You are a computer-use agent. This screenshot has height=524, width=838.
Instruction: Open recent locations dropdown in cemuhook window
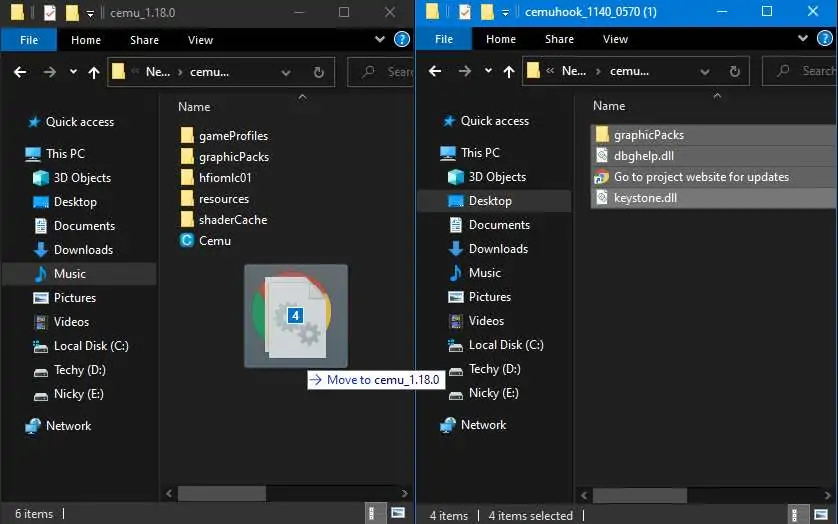click(488, 71)
